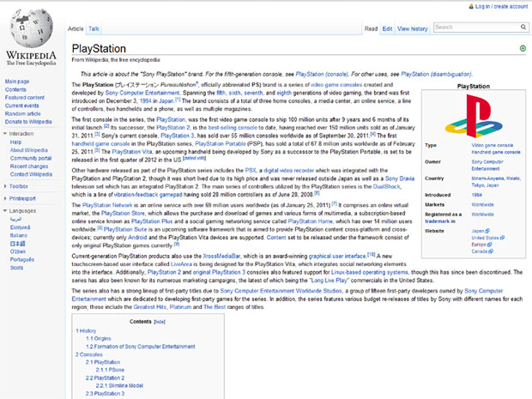
Task: Jump to 1.1 Origins in contents
Action: pos(99,339)
